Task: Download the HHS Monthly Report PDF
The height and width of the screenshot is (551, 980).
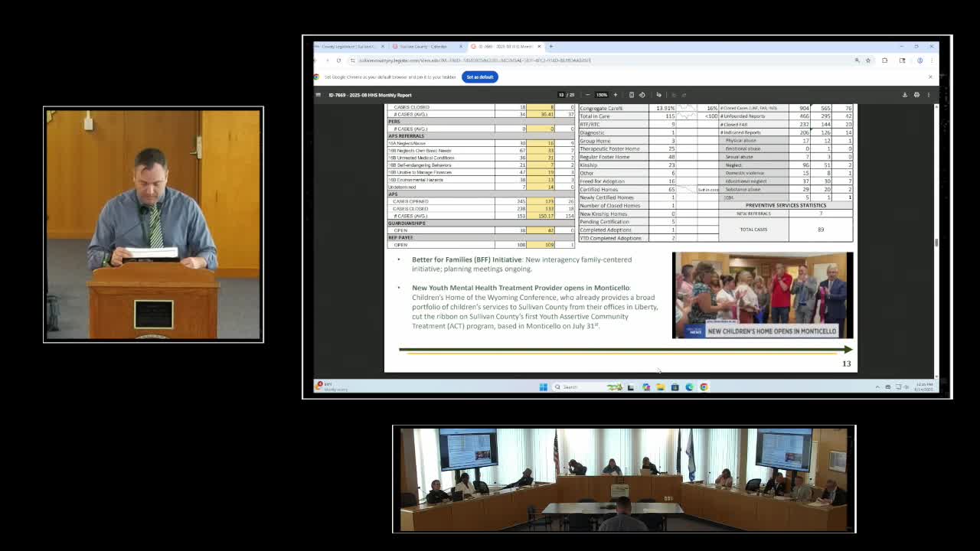Action: click(905, 95)
